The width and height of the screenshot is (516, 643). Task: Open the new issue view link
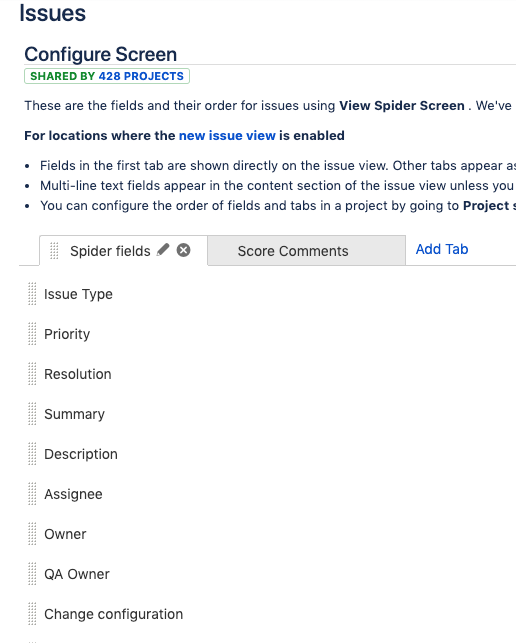click(x=227, y=135)
